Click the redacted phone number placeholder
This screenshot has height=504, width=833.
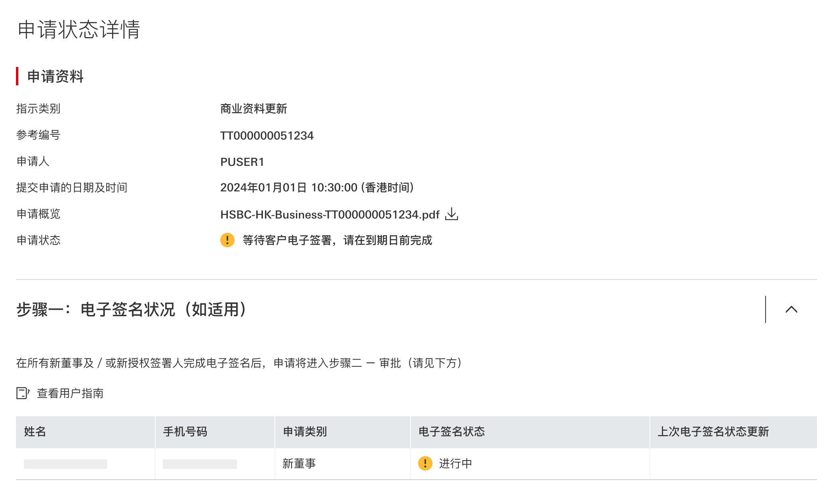(199, 464)
